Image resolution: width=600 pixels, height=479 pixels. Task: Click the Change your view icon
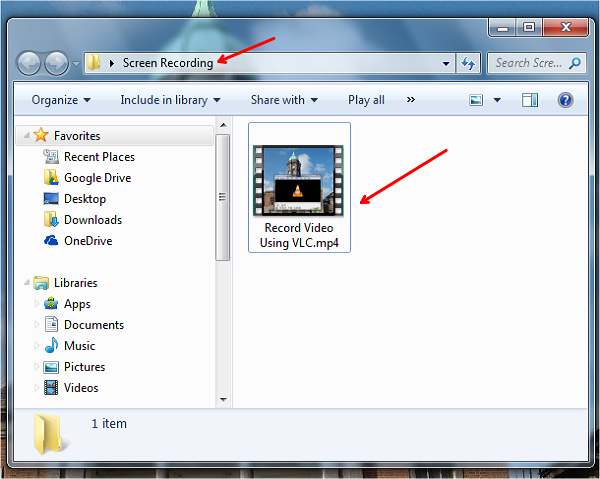coord(476,100)
